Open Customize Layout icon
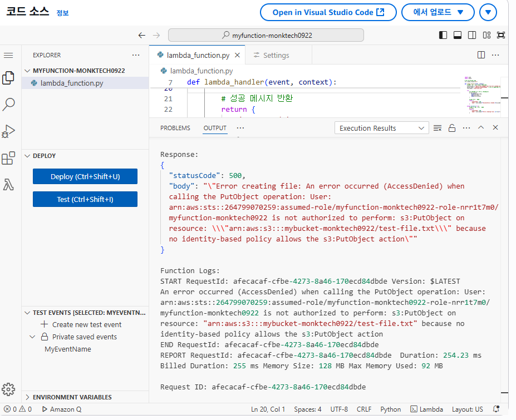The width and height of the screenshot is (516, 420). point(486,35)
